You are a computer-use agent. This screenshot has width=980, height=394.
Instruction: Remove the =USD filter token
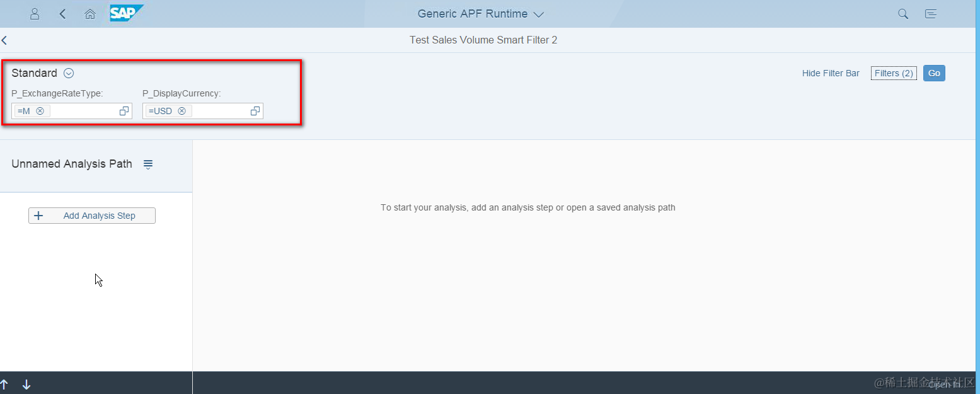pos(182,111)
